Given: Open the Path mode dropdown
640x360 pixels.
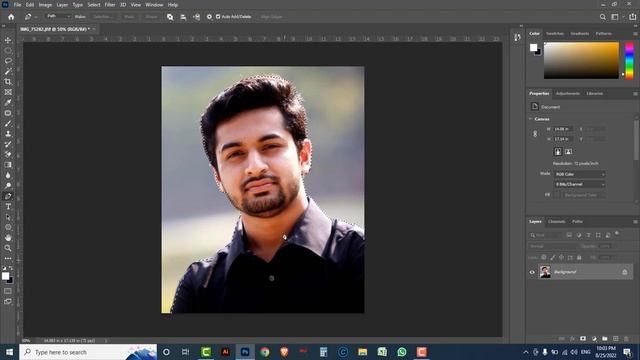Looking at the screenshot, I should pyautogui.click(x=58, y=17).
